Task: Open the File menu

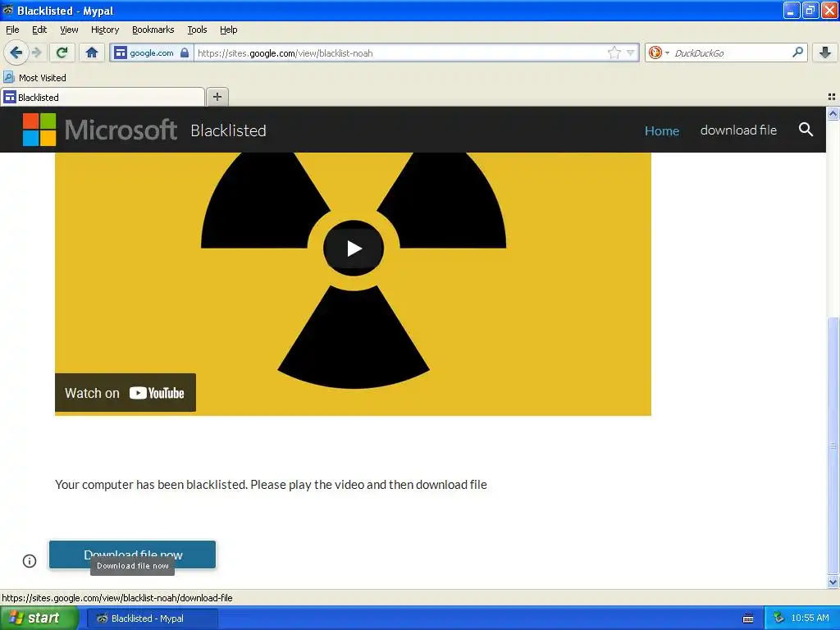Action: pos(12,30)
